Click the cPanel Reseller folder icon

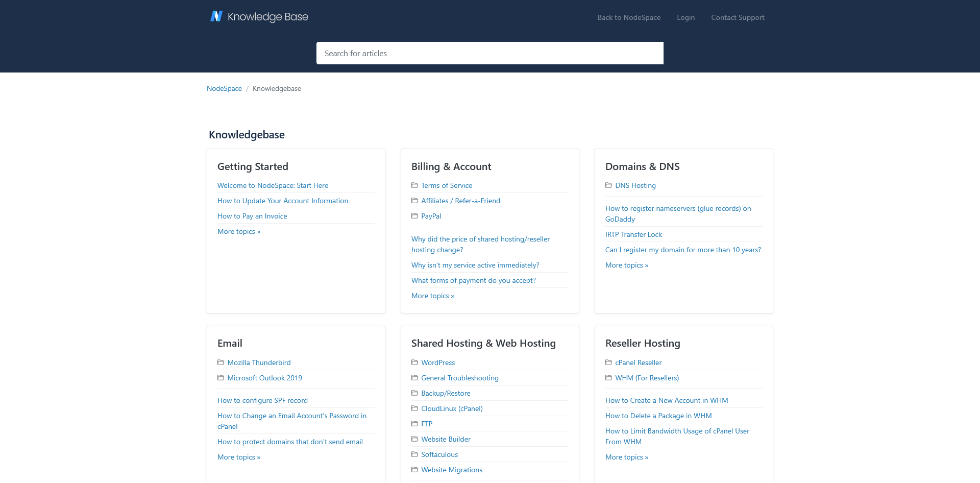(608, 363)
